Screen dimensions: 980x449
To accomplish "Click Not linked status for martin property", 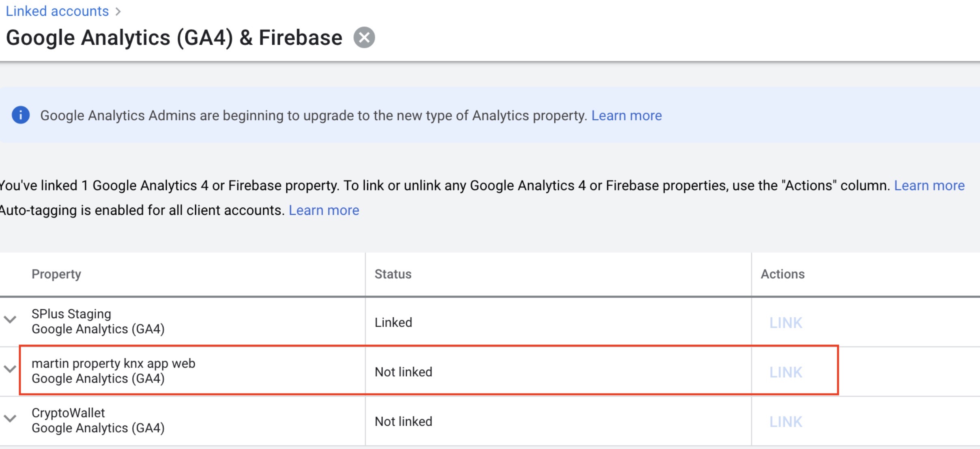I will 403,372.
